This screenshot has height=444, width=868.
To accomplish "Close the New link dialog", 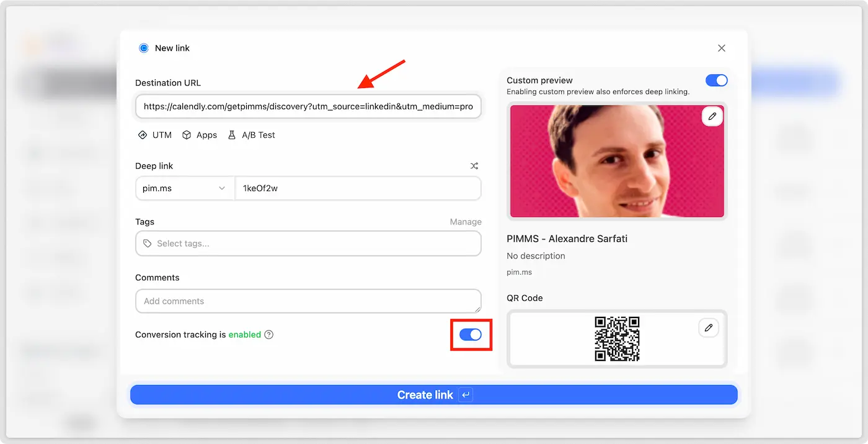I will (x=721, y=48).
